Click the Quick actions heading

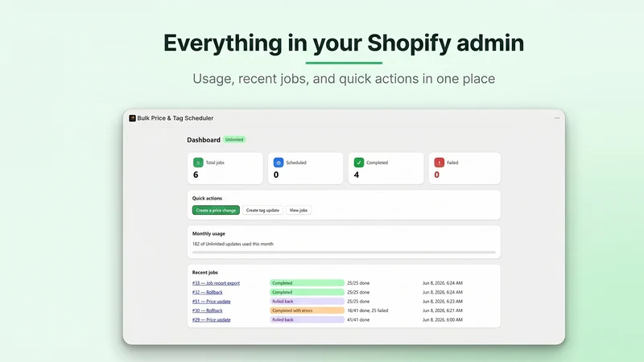207,198
